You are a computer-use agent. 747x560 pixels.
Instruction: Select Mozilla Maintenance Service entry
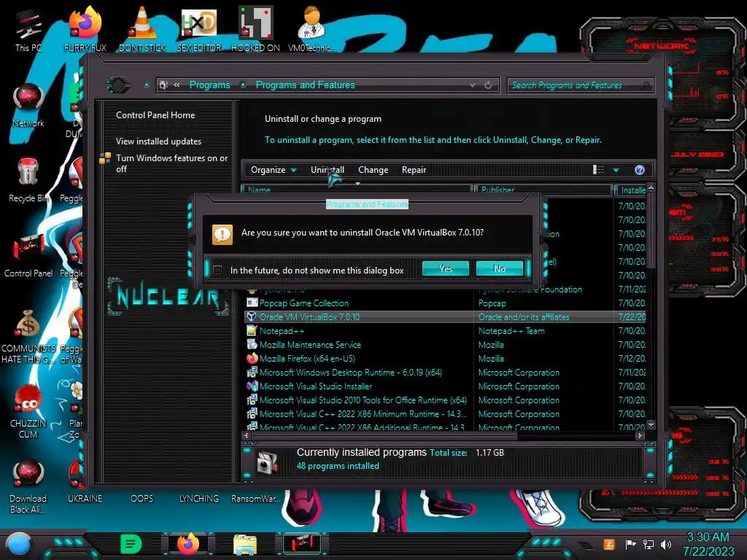(445, 345)
